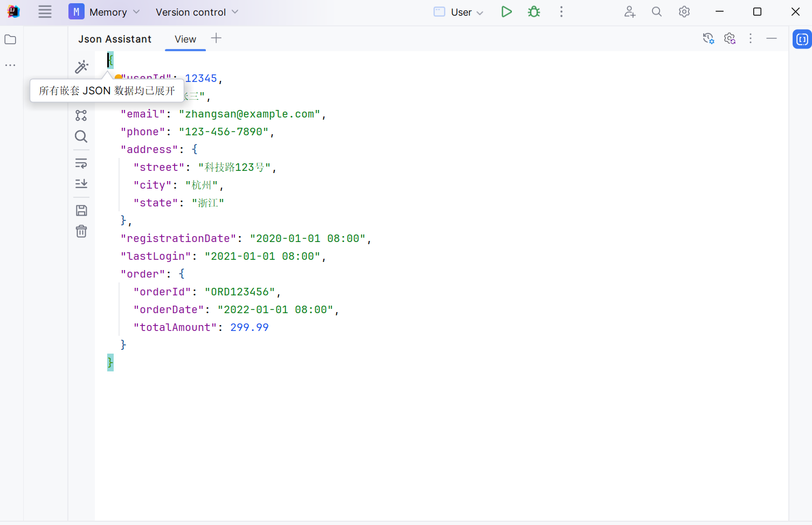The width and height of the screenshot is (812, 525).
Task: Save the JSON using the floppy disk icon
Action: pos(81,210)
